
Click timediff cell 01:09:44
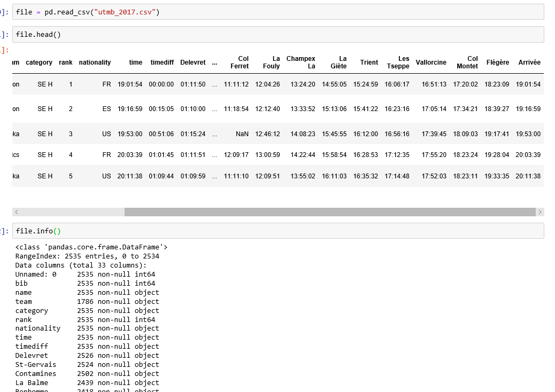(161, 176)
